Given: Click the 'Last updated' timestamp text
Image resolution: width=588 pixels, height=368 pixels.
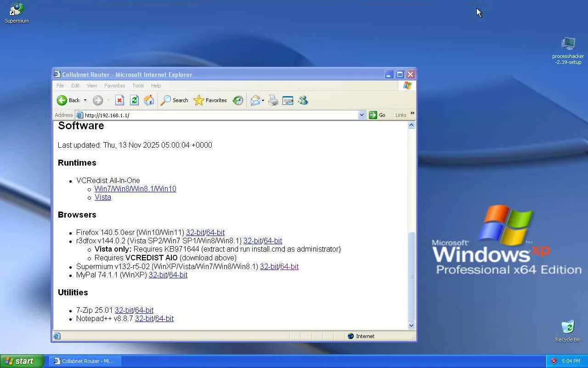Looking at the screenshot, I should click(135, 145).
